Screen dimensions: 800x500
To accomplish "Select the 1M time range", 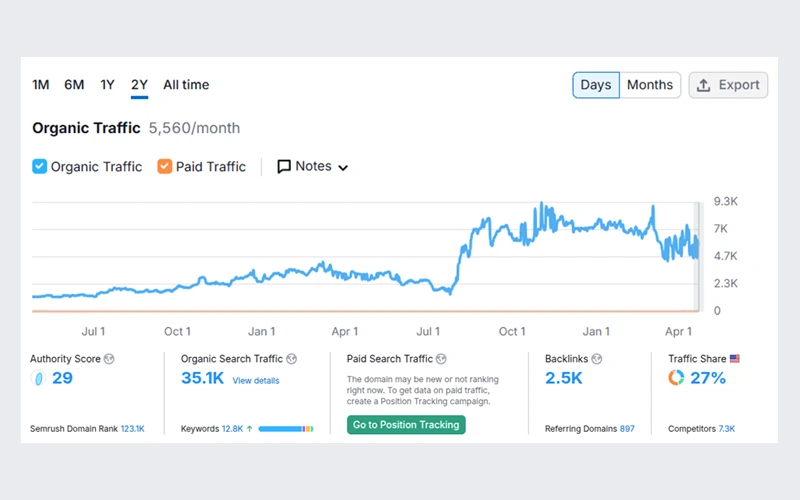I will 40,85.
